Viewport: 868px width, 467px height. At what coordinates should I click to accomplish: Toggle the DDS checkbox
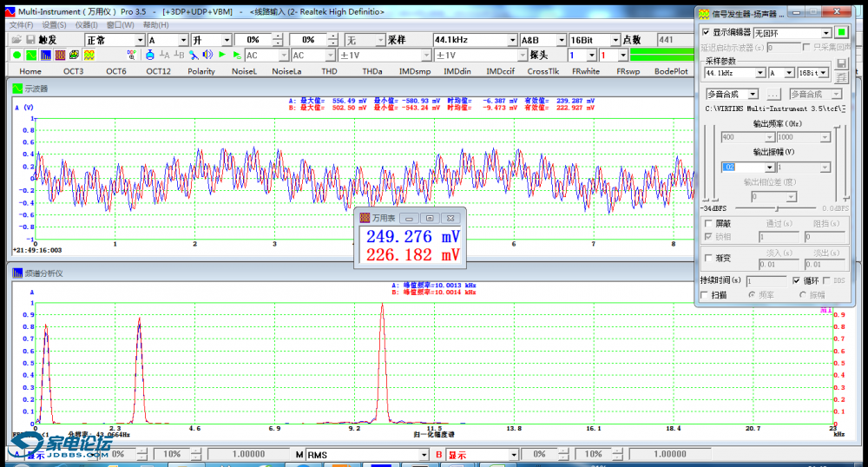[x=826, y=280]
